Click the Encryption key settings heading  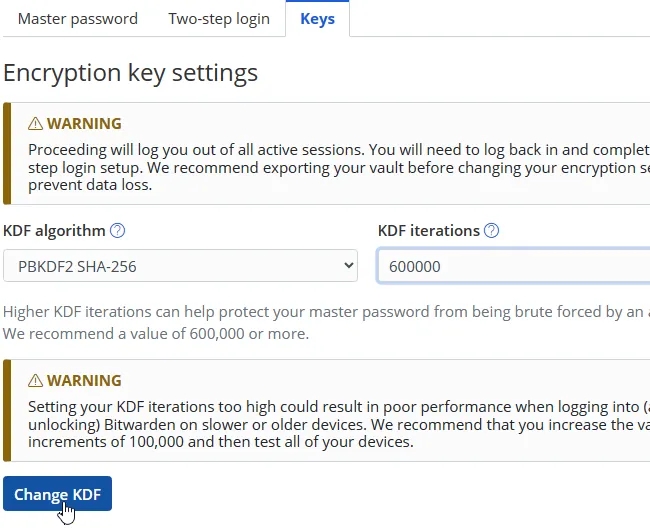click(x=131, y=73)
